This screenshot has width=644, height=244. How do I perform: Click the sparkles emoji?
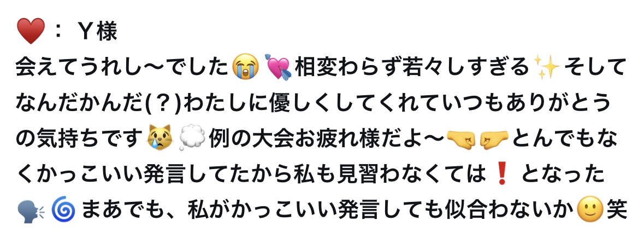click(547, 67)
